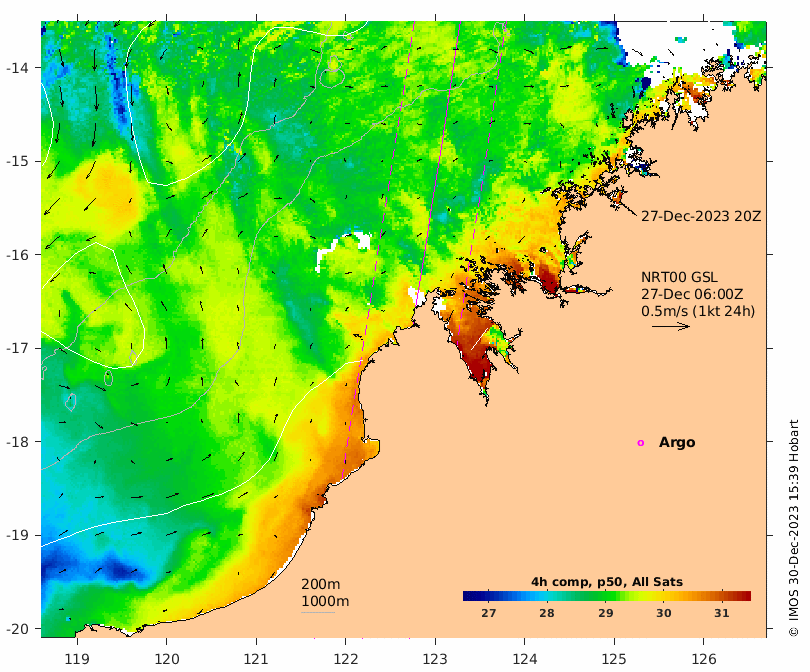This screenshot has height=672, width=810.
Task: Click the magenta Argo circle marker
Action: click(641, 443)
